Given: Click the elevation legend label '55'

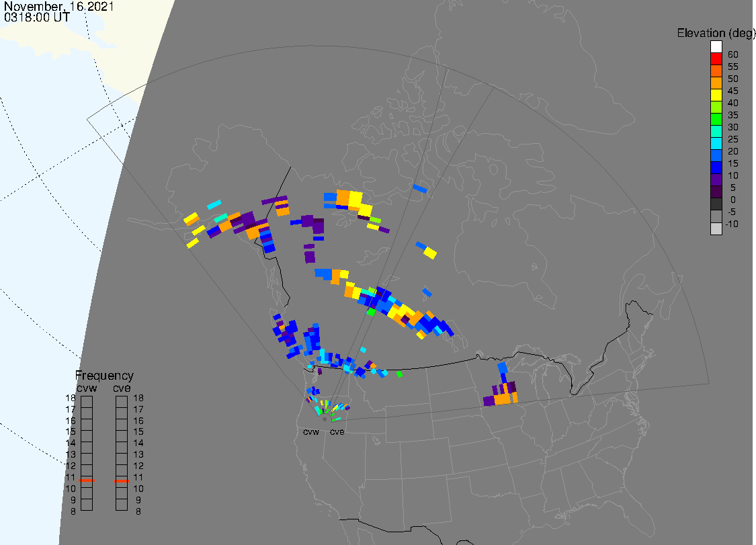Looking at the screenshot, I should point(733,67).
